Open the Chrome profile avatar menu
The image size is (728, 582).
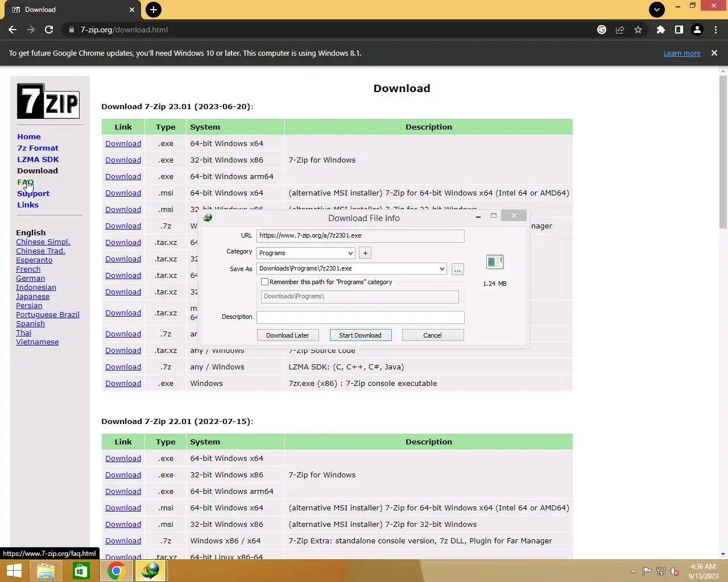click(x=697, y=30)
